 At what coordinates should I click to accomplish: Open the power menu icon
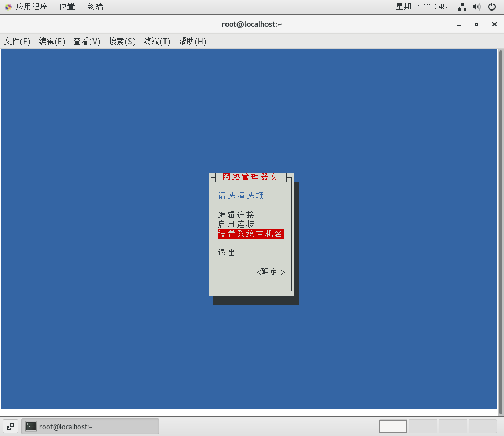[492, 7]
